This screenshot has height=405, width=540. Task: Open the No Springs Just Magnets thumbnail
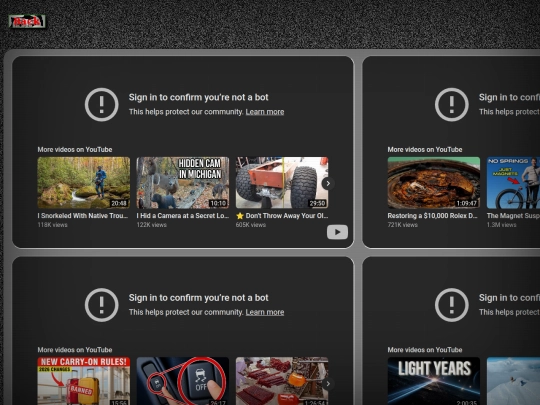(x=513, y=183)
